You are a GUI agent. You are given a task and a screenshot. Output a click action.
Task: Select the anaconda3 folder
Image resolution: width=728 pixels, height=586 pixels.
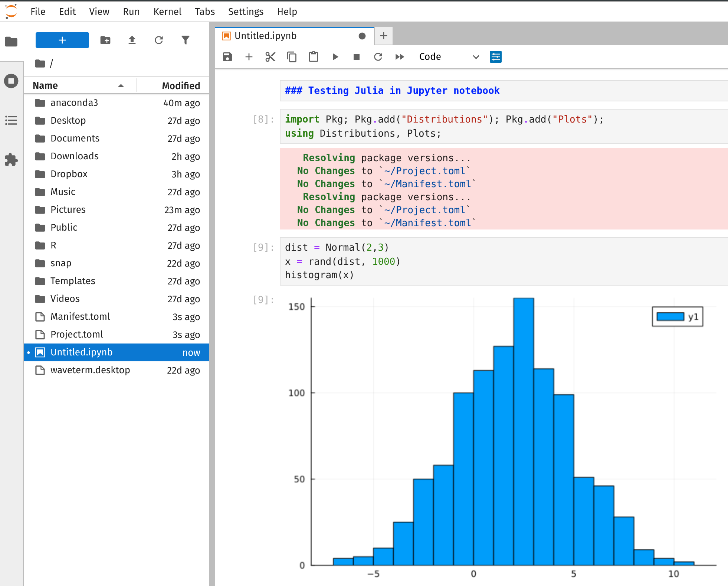[x=117, y=102]
